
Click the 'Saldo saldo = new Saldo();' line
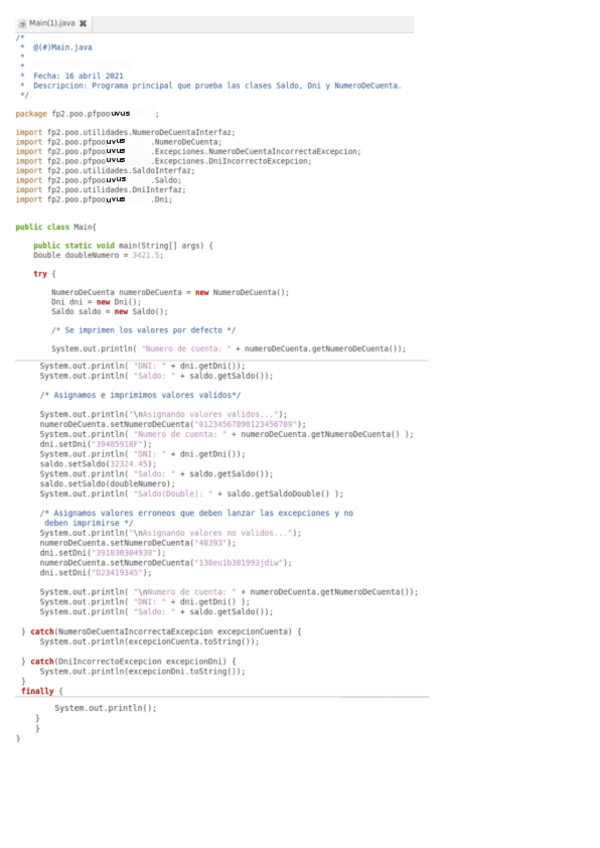[x=110, y=312]
